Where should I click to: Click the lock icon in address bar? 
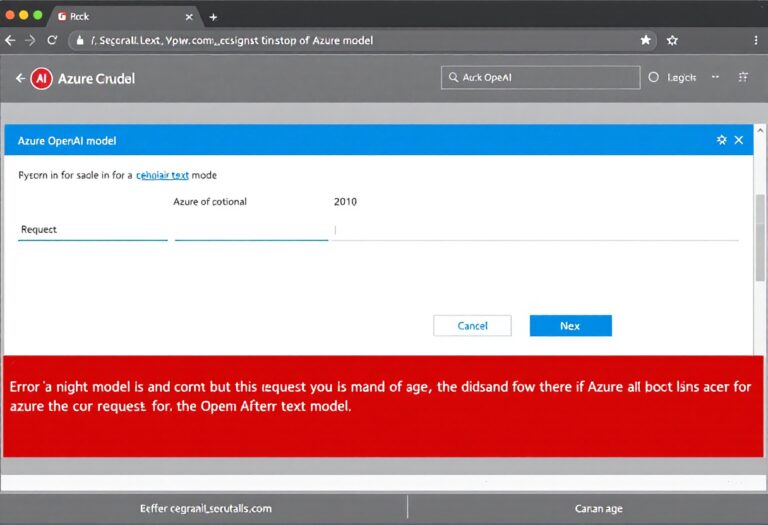[x=80, y=41]
